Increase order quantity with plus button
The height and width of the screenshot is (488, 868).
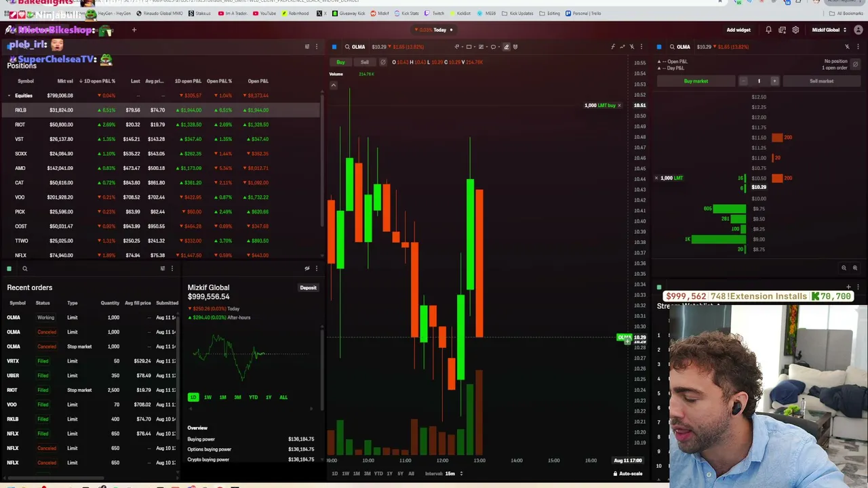click(x=774, y=81)
